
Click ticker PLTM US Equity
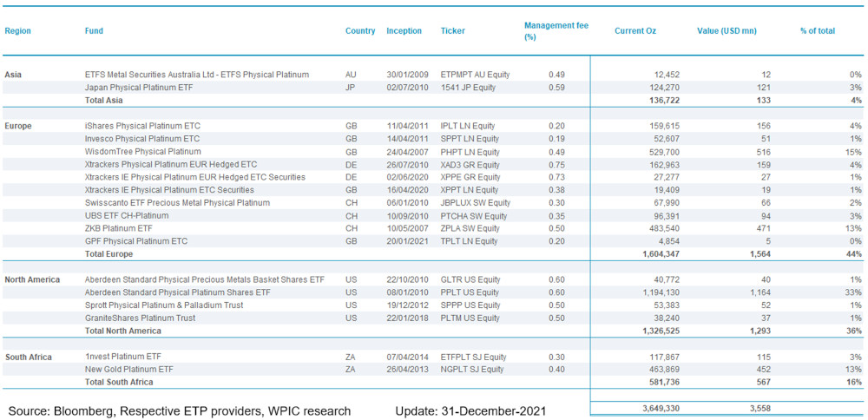click(470, 318)
